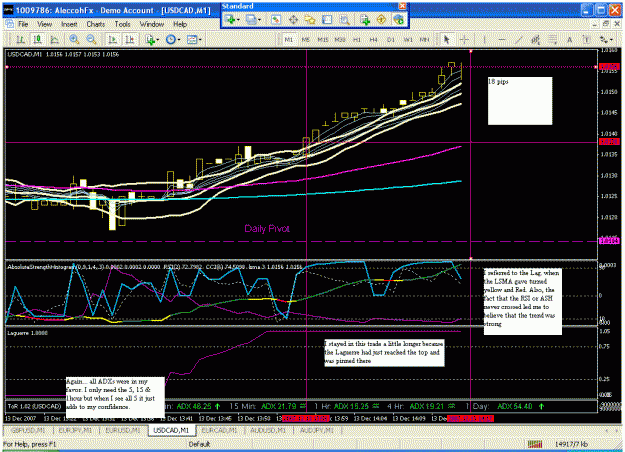The image size is (625, 452).
Task: Select the vertical line tool
Action: click(485, 39)
